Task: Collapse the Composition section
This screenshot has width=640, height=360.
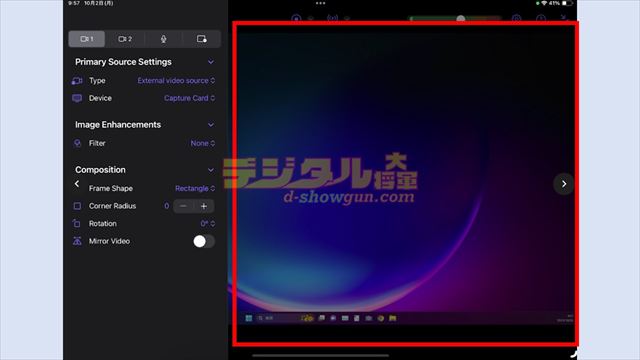Action: pyautogui.click(x=211, y=170)
